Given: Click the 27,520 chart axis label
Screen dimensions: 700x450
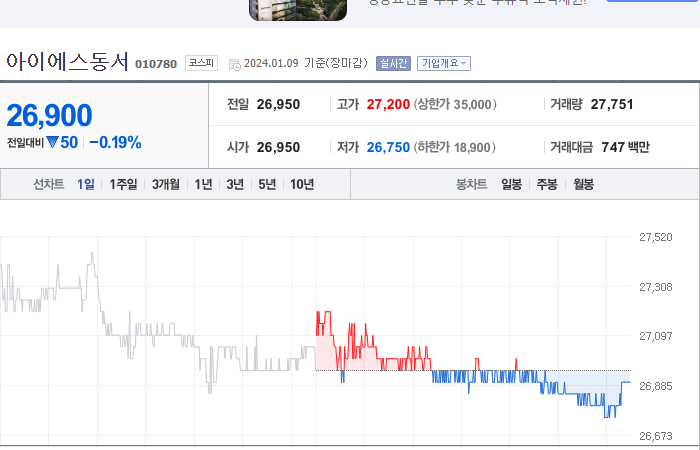Looking at the screenshot, I should tap(655, 237).
